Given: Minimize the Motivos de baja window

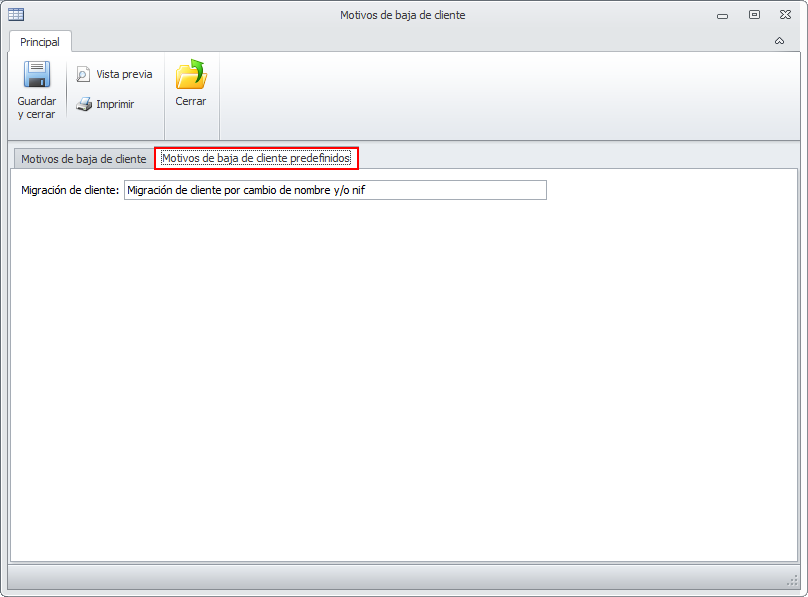Looking at the screenshot, I should click(722, 16).
